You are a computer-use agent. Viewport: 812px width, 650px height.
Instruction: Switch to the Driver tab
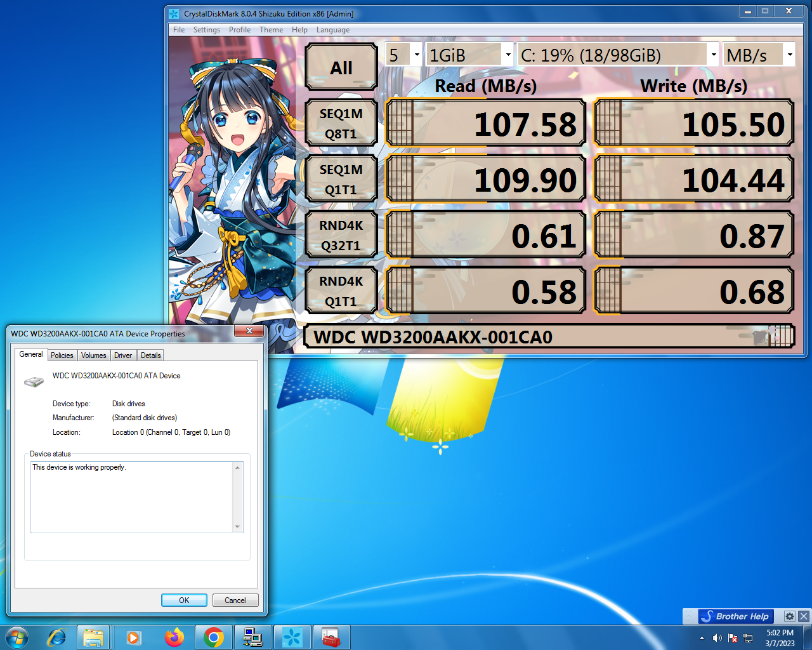[x=123, y=355]
